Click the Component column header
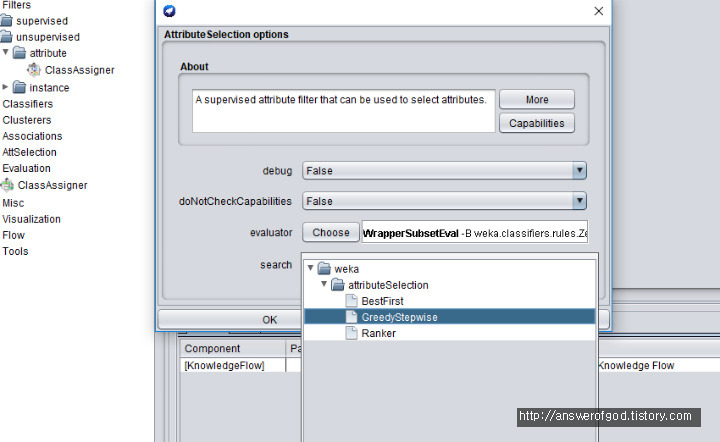Screen dimensions: 720x442 pyautogui.click(x=233, y=348)
